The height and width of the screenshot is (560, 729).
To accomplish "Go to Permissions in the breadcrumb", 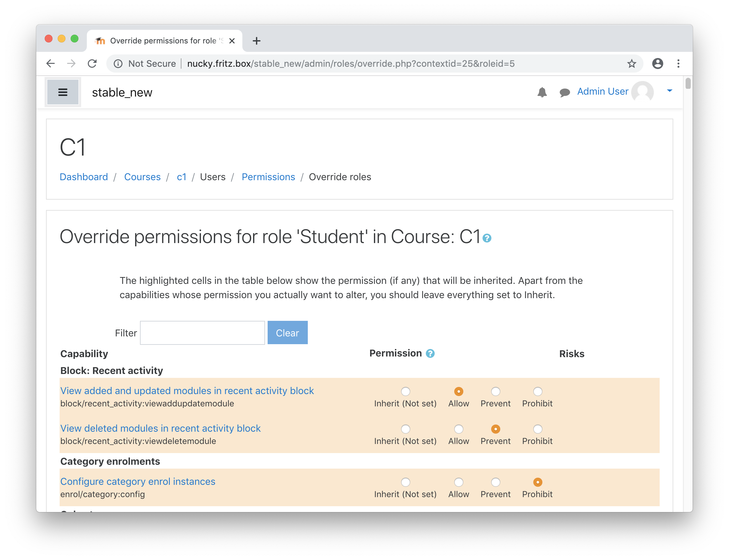I will pyautogui.click(x=268, y=177).
